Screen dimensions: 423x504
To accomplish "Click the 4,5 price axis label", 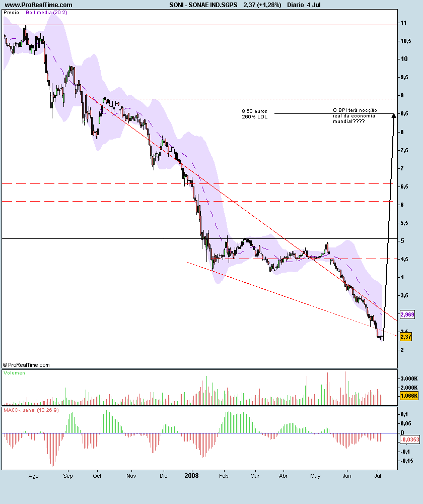I will pyautogui.click(x=404, y=259).
